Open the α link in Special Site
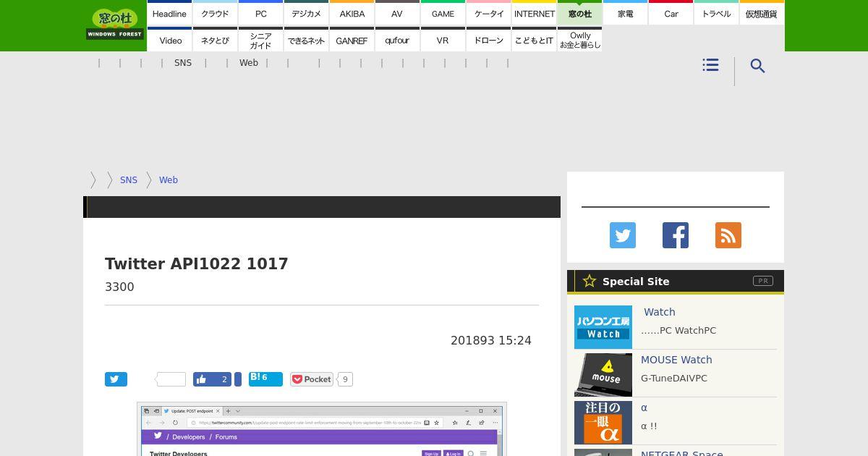868x456 pixels. (x=644, y=408)
